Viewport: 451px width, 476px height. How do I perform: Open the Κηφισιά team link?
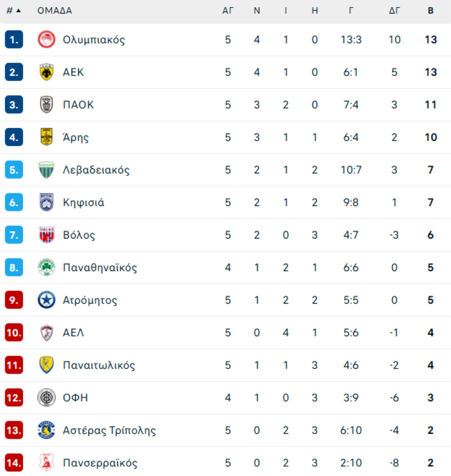(x=84, y=202)
